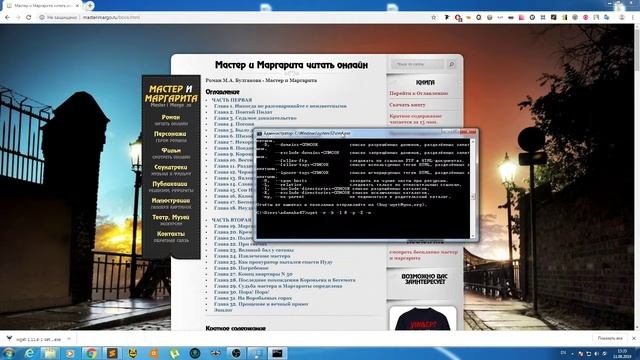The width and height of the screenshot is (640, 360).
Task: Open Глава 23. Великий бал у сатаны
Action: [x=253, y=250]
